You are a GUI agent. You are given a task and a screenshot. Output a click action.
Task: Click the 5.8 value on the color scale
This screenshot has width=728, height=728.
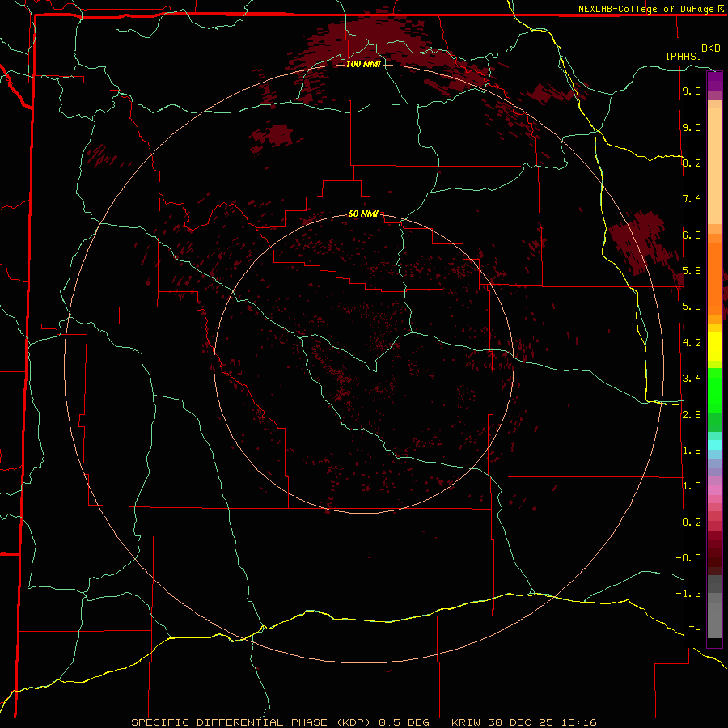(x=692, y=271)
